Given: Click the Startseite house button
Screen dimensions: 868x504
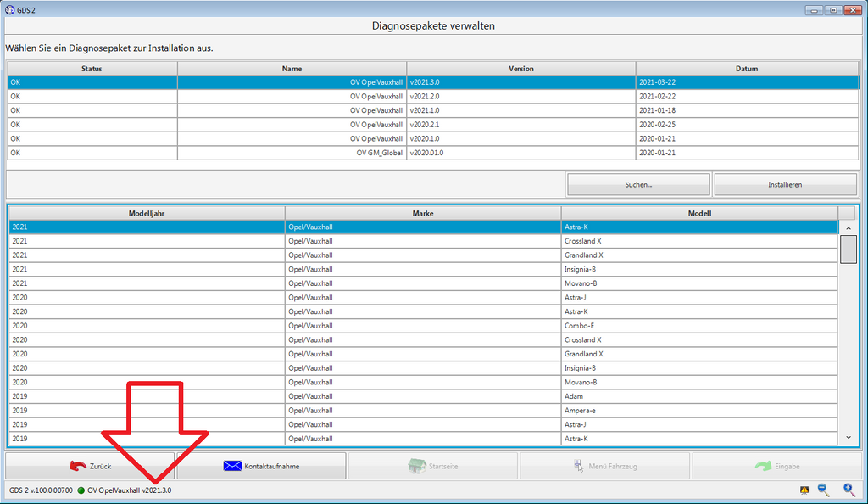Looking at the screenshot, I should click(x=433, y=466).
